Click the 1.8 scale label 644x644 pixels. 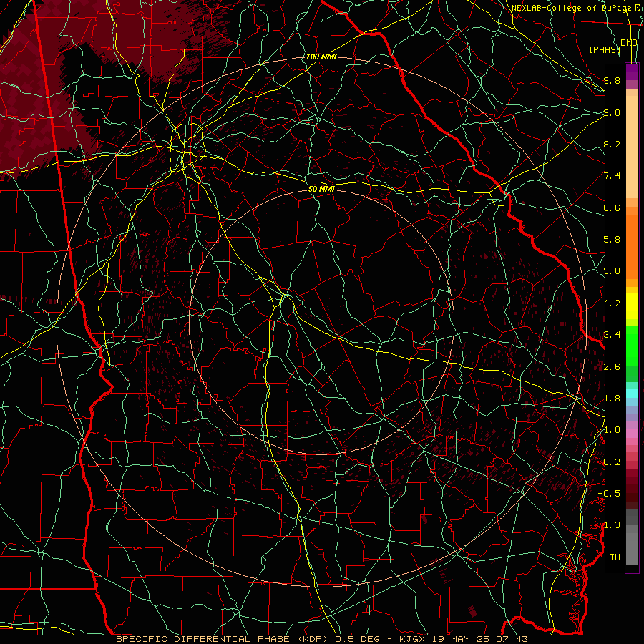tap(612, 399)
